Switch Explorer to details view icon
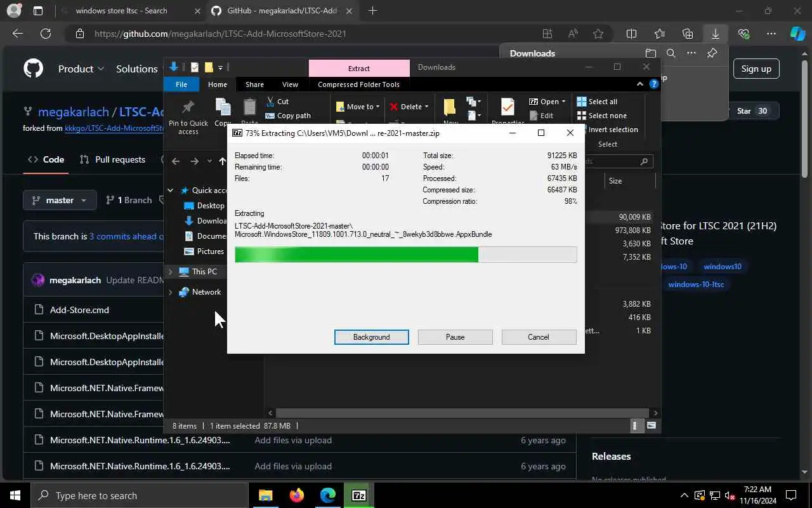This screenshot has height=508, width=812. (636, 425)
